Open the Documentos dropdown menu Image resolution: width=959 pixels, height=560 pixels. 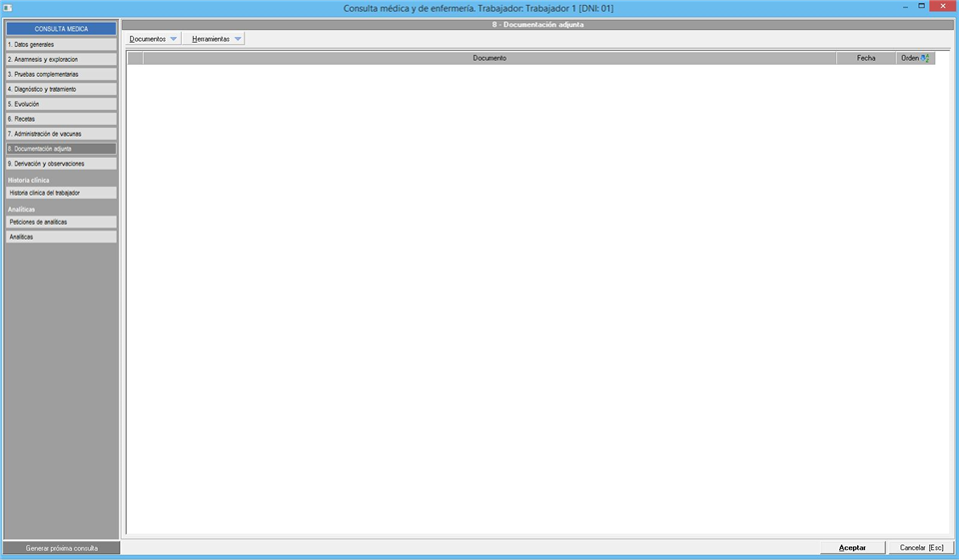coord(153,39)
